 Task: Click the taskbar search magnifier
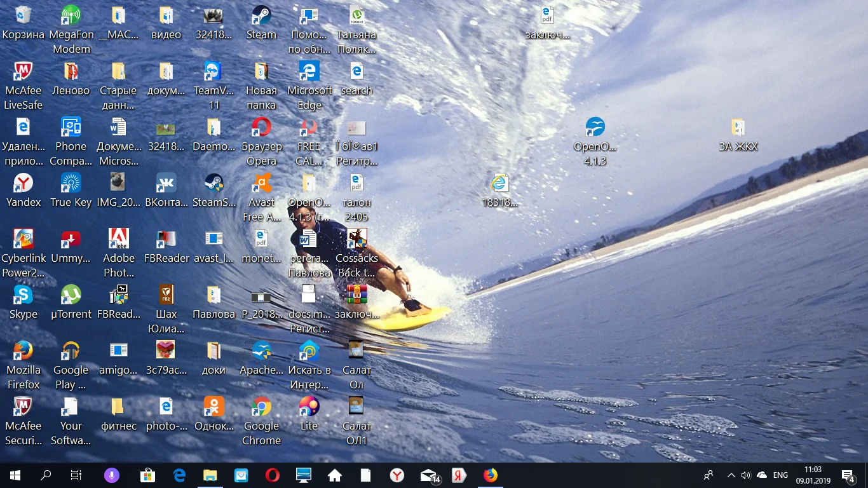pos(46,475)
